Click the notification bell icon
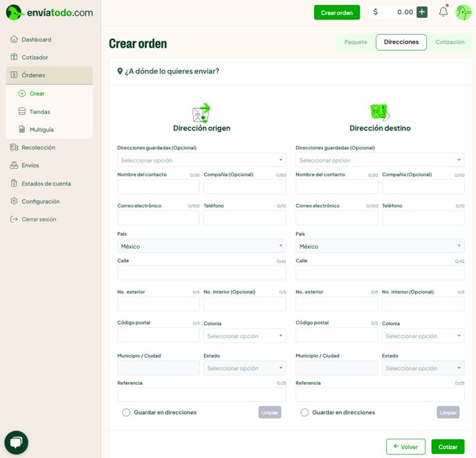This screenshot has height=458, width=476. 443,12
